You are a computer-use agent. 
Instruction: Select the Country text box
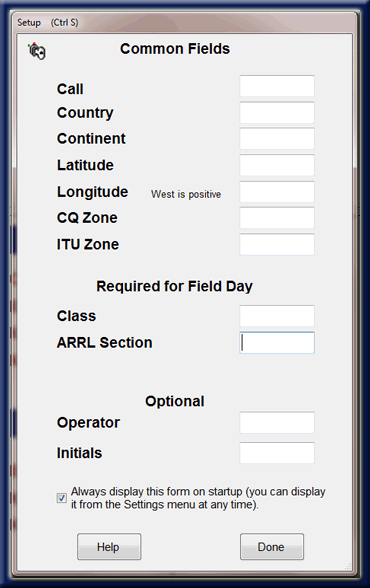pyautogui.click(x=277, y=112)
